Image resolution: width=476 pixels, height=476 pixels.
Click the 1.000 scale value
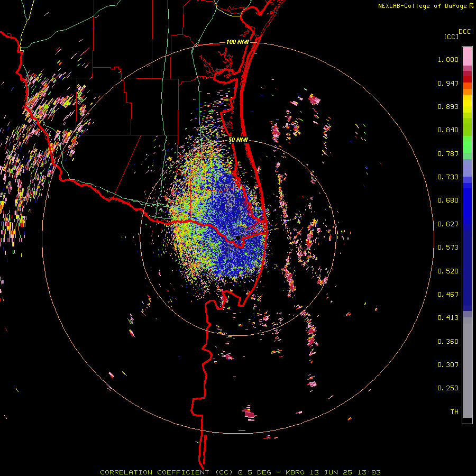[x=448, y=59]
